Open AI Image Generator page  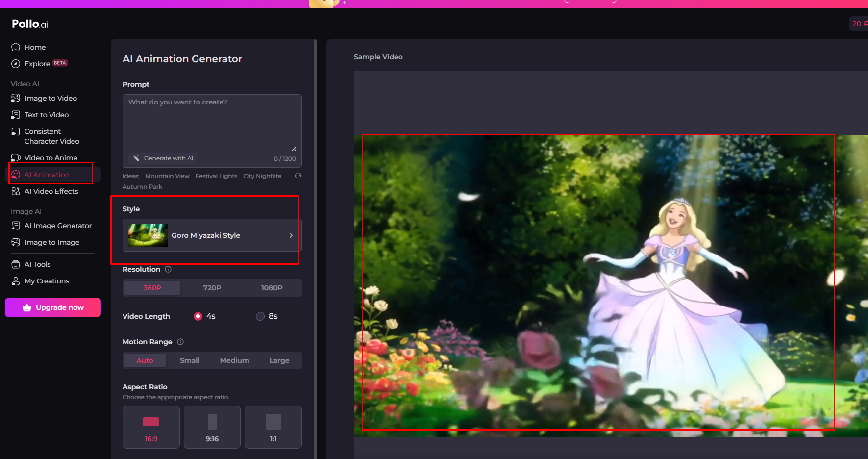click(58, 226)
